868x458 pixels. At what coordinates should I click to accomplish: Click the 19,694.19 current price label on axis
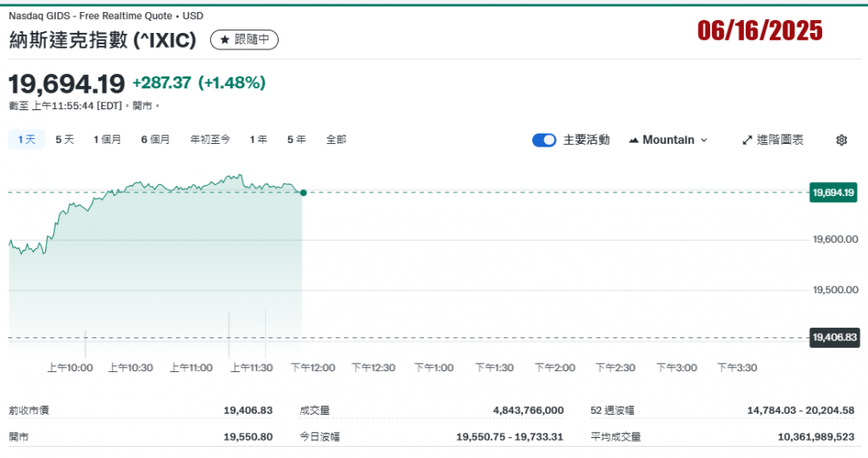coord(832,193)
